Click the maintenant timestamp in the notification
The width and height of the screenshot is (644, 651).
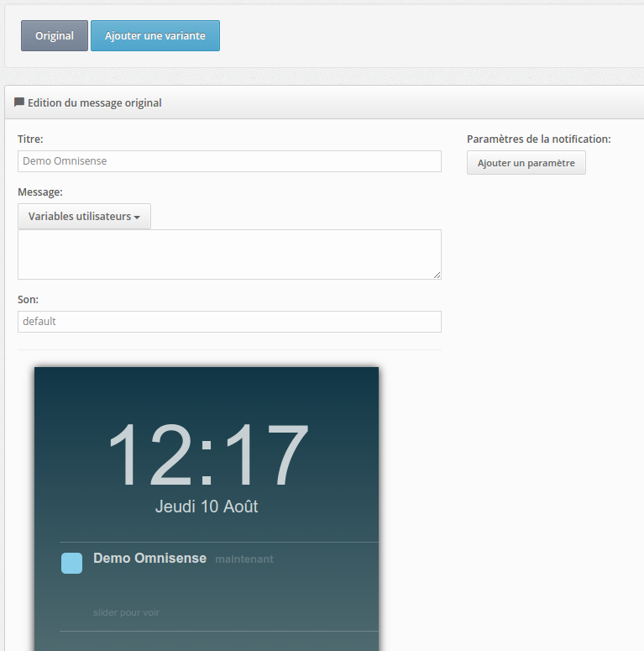[x=244, y=559]
